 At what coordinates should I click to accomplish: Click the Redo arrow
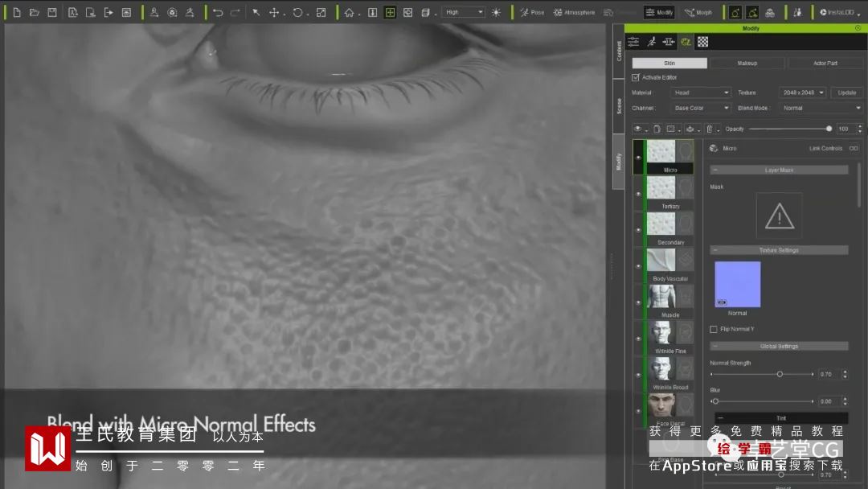(x=235, y=12)
